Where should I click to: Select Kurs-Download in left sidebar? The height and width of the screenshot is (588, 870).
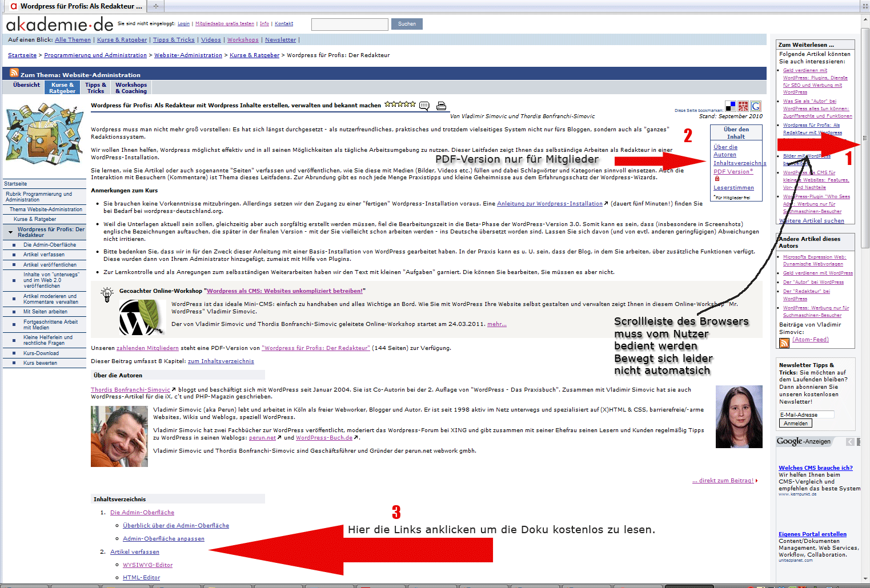[x=41, y=353]
